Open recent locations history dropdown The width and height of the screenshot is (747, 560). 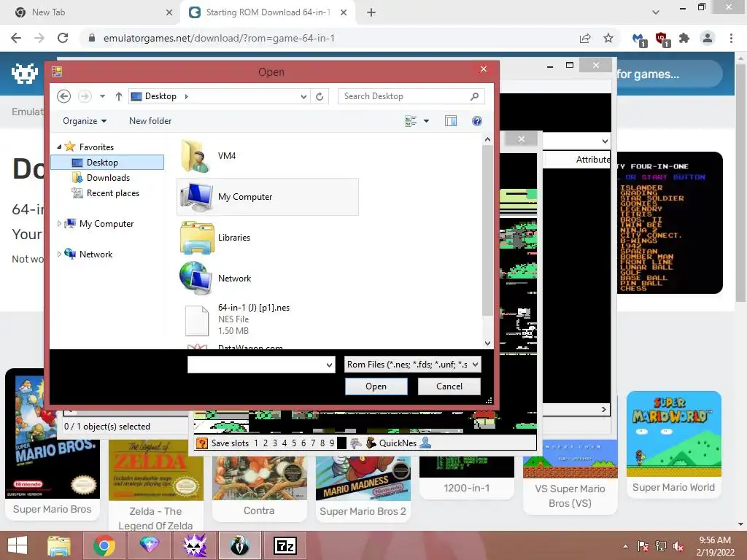point(102,96)
